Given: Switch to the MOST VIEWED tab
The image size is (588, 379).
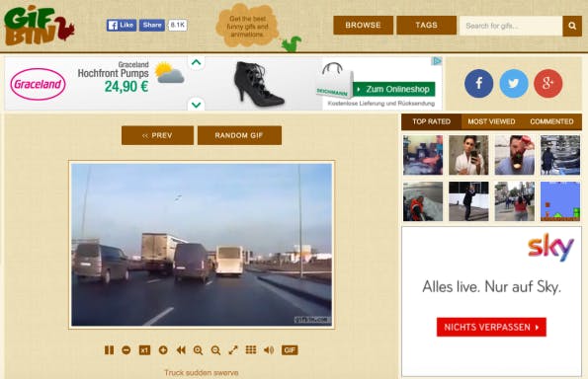Looking at the screenshot, I should tap(491, 121).
